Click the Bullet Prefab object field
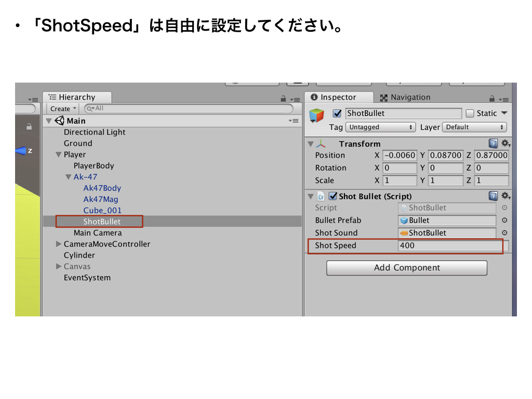Image resolution: width=532 pixels, height=399 pixels. pyautogui.click(x=447, y=220)
